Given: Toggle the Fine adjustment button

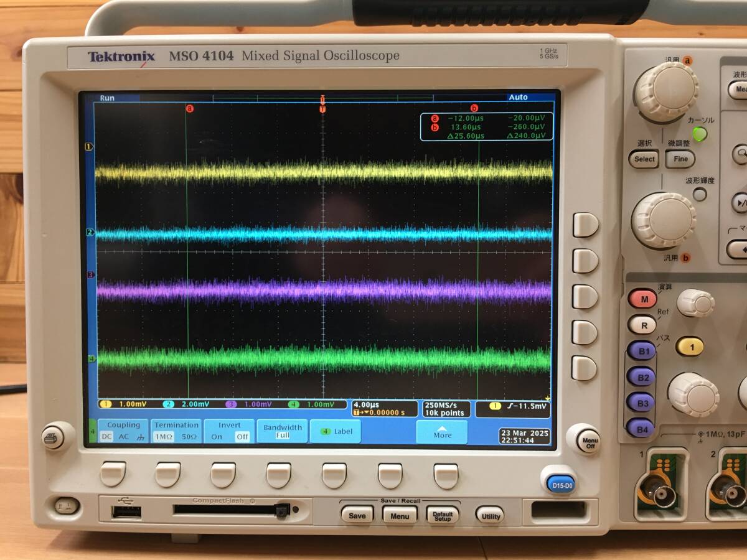Looking at the screenshot, I should click(680, 159).
